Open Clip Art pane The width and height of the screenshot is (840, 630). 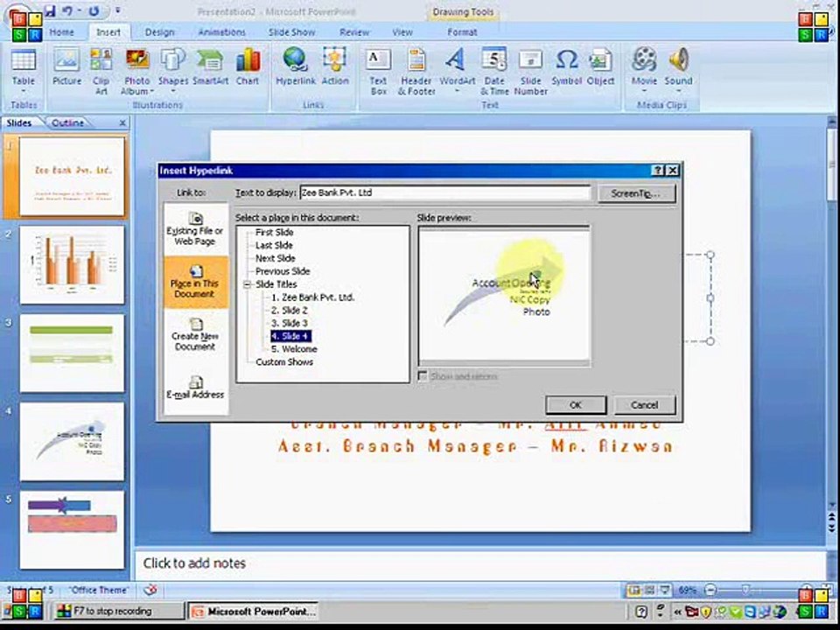pyautogui.click(x=101, y=72)
